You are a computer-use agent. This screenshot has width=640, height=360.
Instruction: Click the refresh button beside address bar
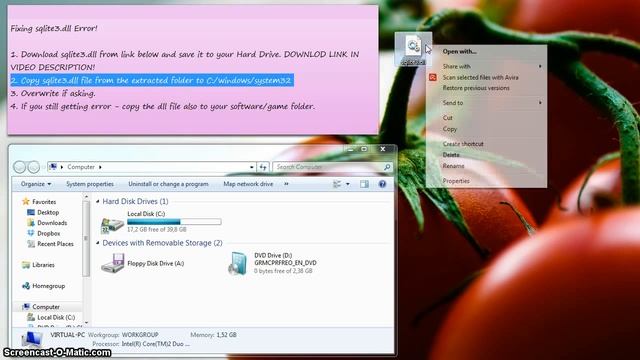[263, 167]
